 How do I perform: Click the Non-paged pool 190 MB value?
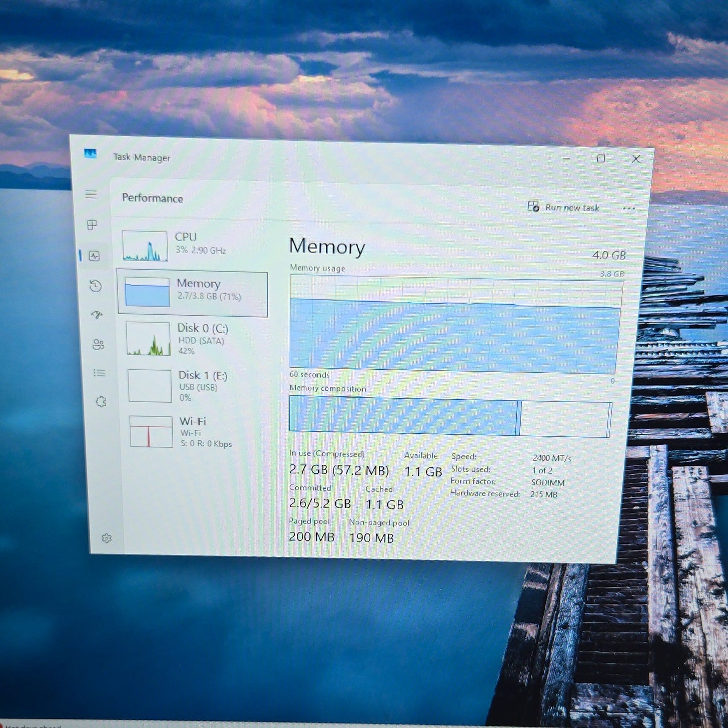[371, 538]
